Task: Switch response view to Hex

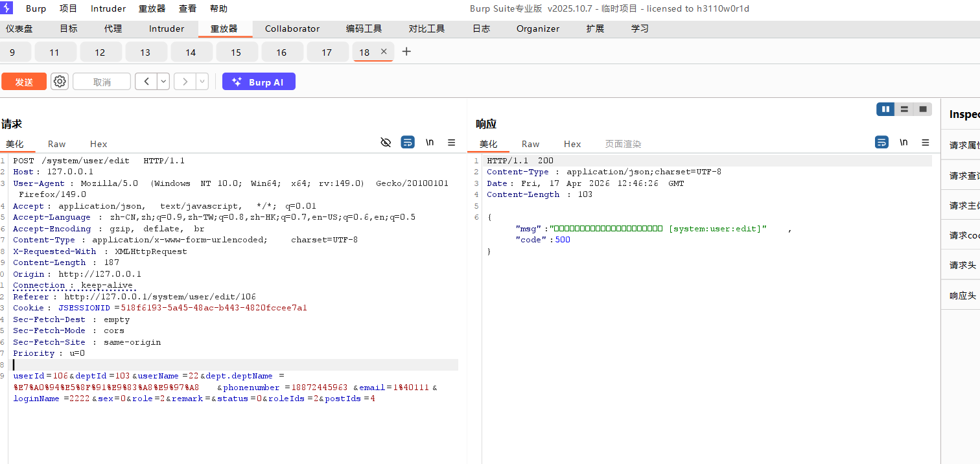Action: point(572,144)
